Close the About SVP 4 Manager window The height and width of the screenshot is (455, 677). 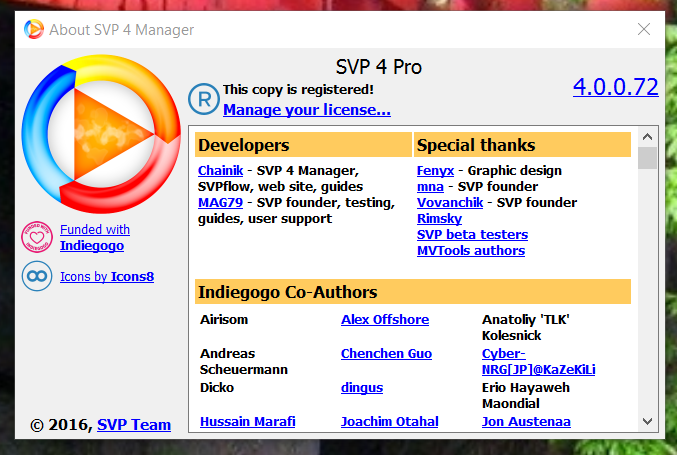(644, 29)
